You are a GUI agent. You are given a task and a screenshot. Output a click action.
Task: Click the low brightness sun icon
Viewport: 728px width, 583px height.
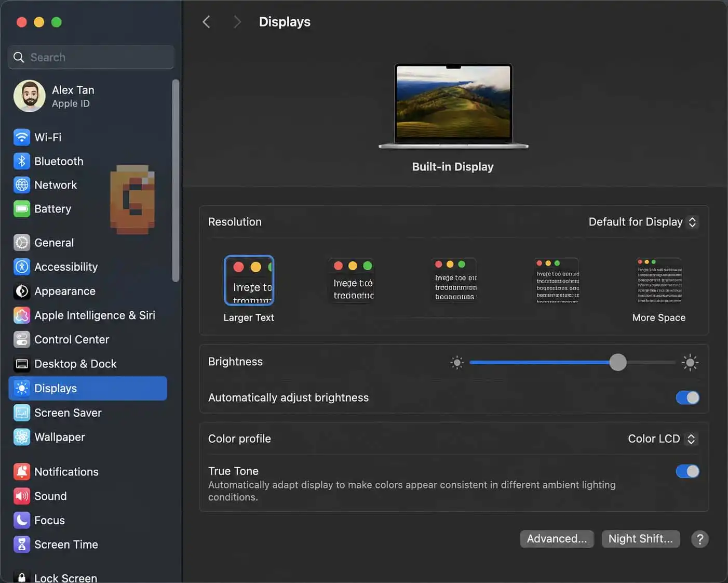click(x=457, y=363)
